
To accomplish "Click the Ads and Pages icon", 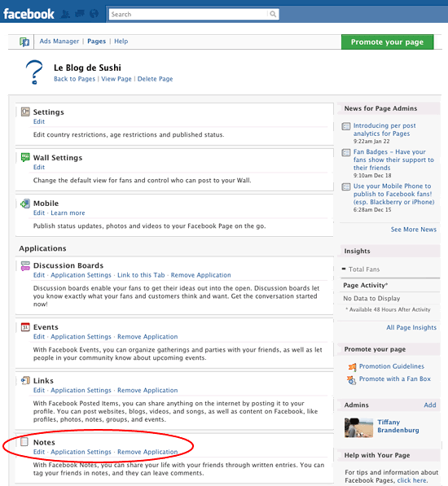I will 24,42.
